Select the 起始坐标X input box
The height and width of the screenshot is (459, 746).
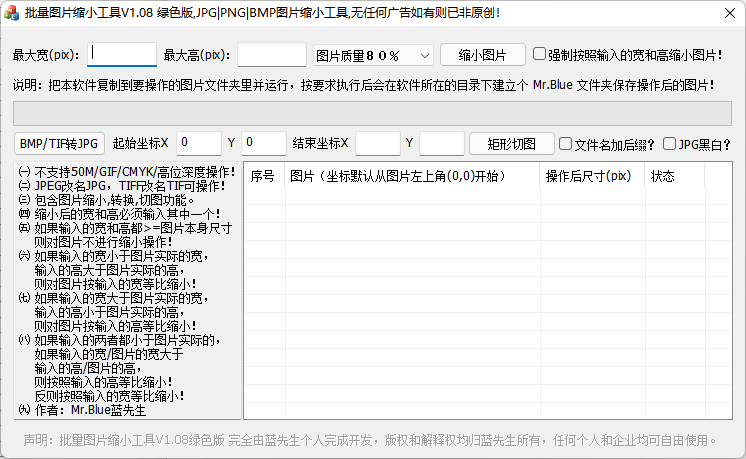198,143
